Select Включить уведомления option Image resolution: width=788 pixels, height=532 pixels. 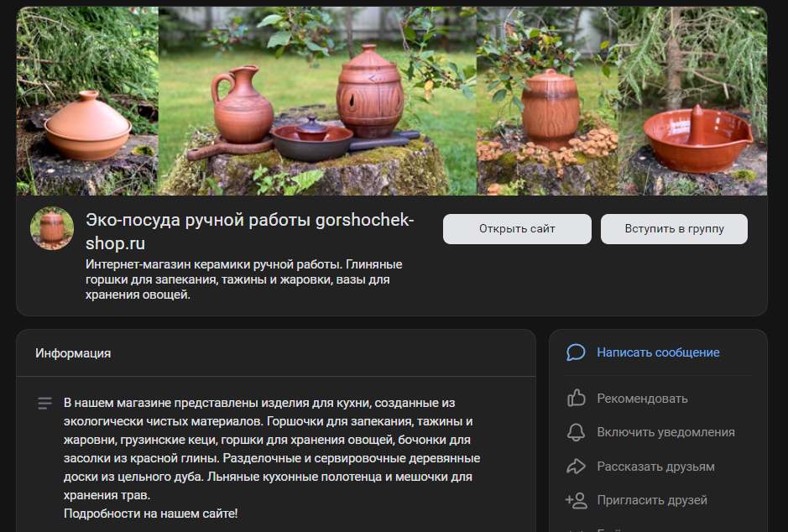pyautogui.click(x=665, y=432)
